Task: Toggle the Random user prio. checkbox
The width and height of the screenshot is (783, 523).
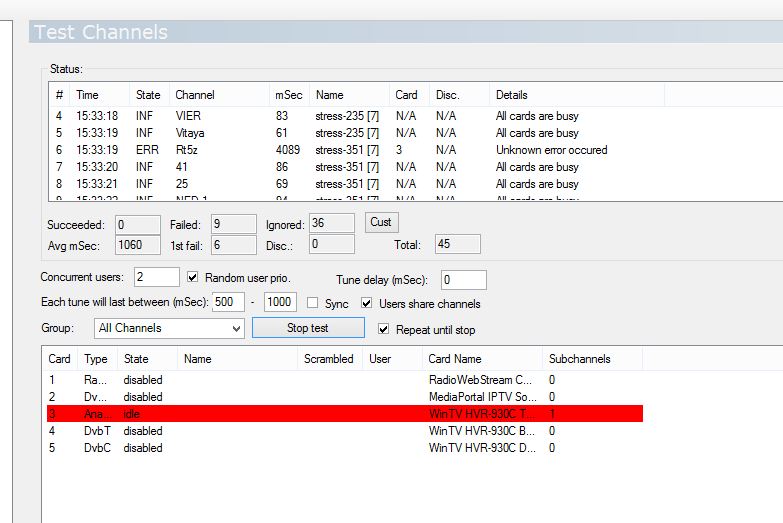Action: 193,277
